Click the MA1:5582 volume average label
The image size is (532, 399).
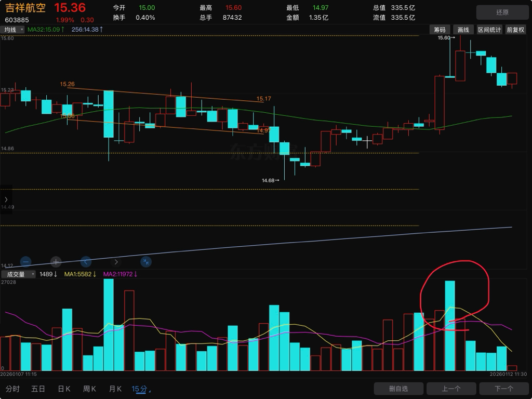[80, 274]
